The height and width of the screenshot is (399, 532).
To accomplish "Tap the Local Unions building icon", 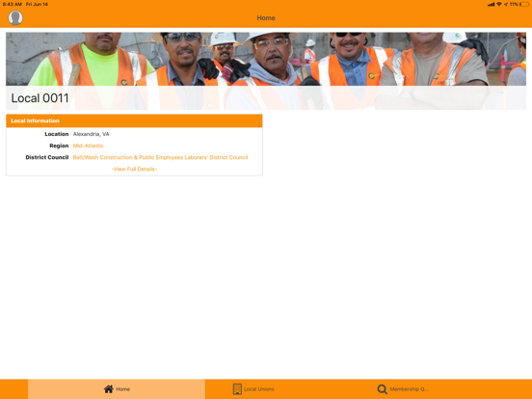I will (237, 389).
